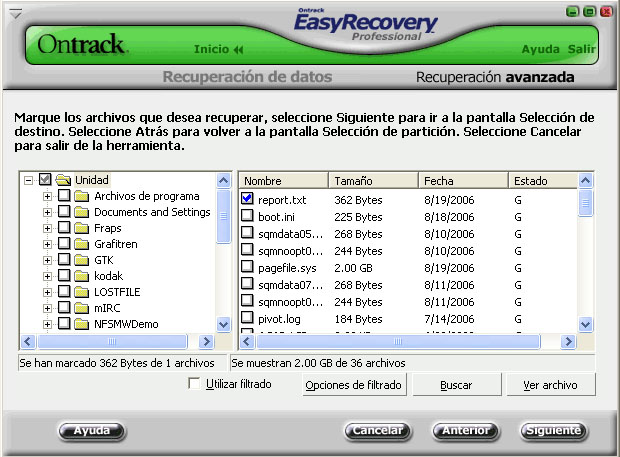The image size is (620, 457).
Task: Click the right arrow under the file list
Action: tap(568, 342)
